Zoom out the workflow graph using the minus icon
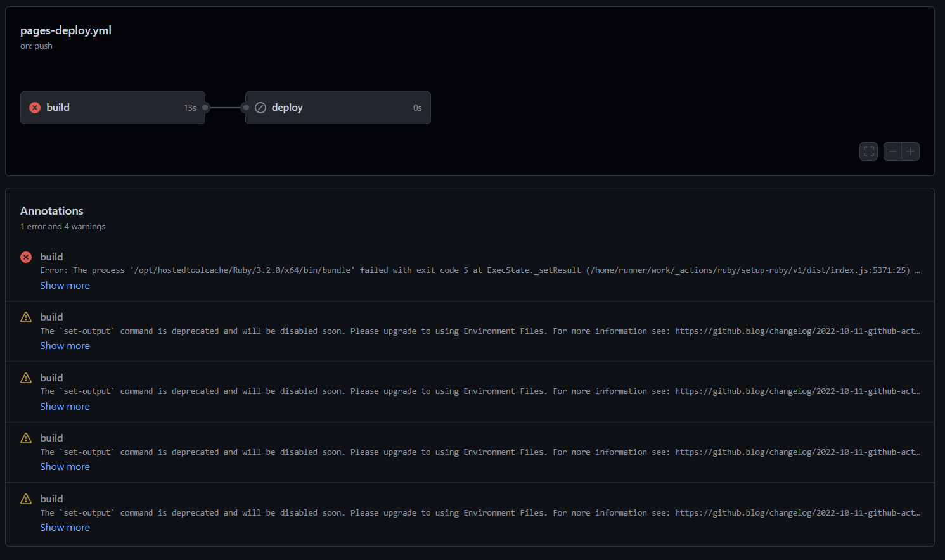945x560 pixels. click(x=892, y=151)
